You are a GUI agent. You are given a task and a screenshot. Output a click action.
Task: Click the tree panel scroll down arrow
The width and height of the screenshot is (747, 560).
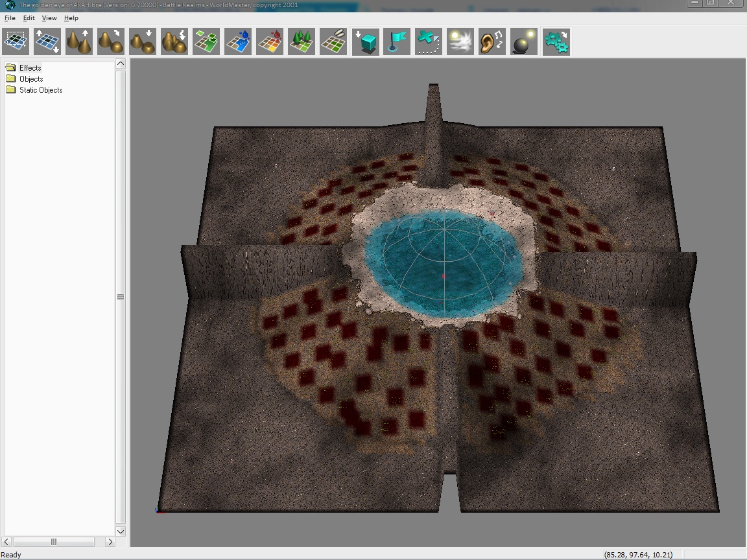(x=121, y=531)
